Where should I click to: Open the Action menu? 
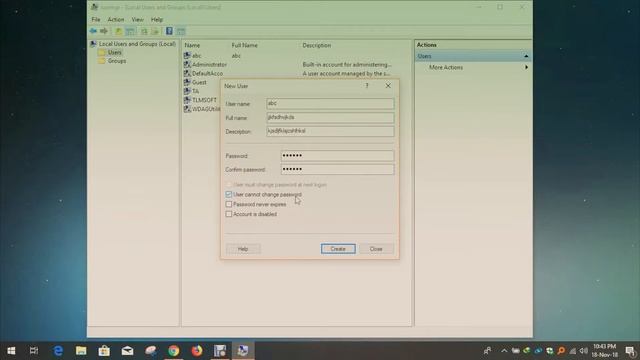[x=116, y=19]
